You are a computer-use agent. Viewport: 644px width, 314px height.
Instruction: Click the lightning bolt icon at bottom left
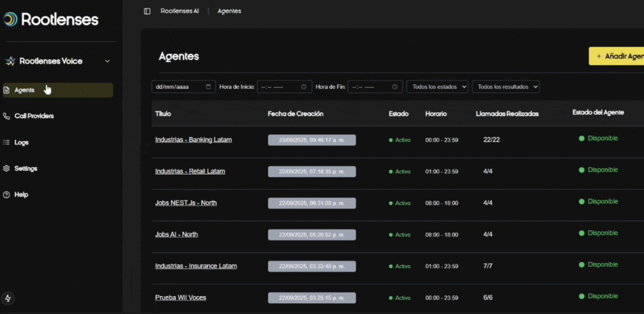click(8, 298)
